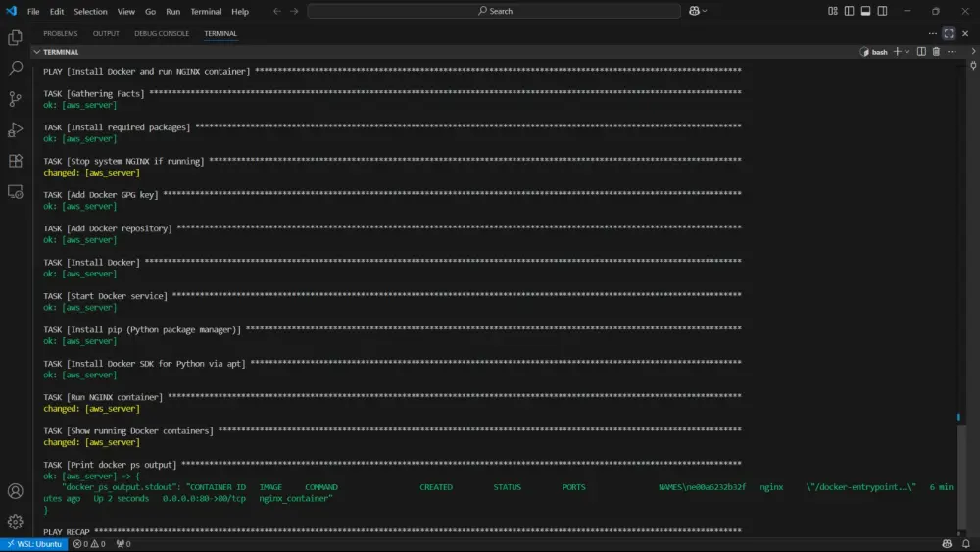Kill terminal with the trash icon
Viewport: 980px width, 552px height.
click(x=936, y=52)
